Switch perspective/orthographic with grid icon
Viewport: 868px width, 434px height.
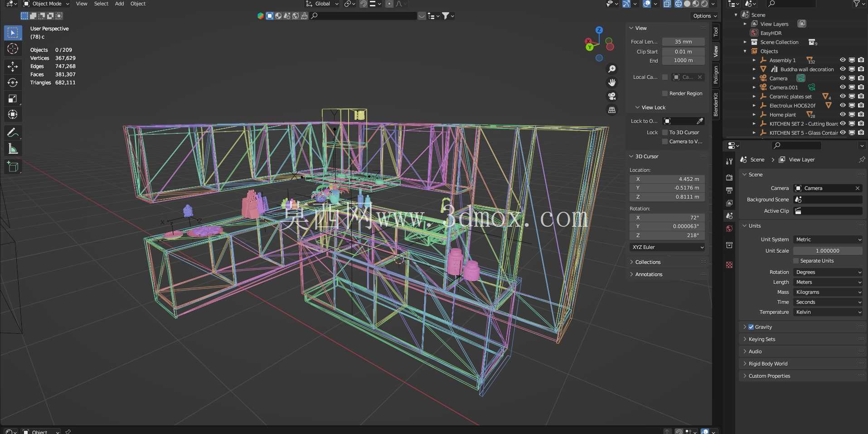pyautogui.click(x=612, y=110)
